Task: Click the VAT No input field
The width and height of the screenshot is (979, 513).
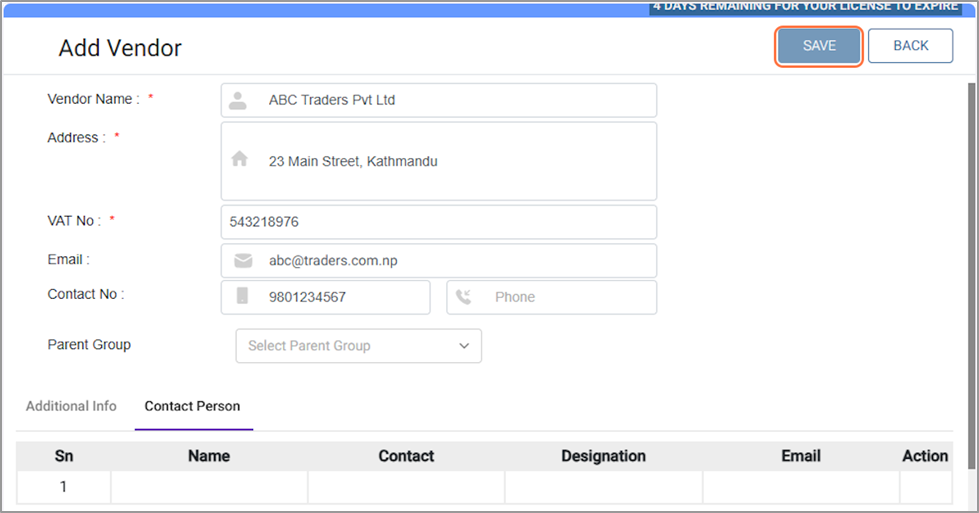Action: pos(438,222)
